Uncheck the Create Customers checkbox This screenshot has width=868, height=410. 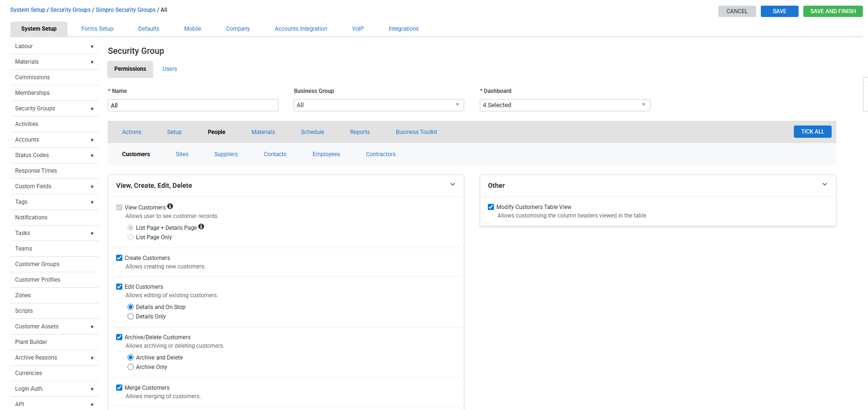(119, 258)
